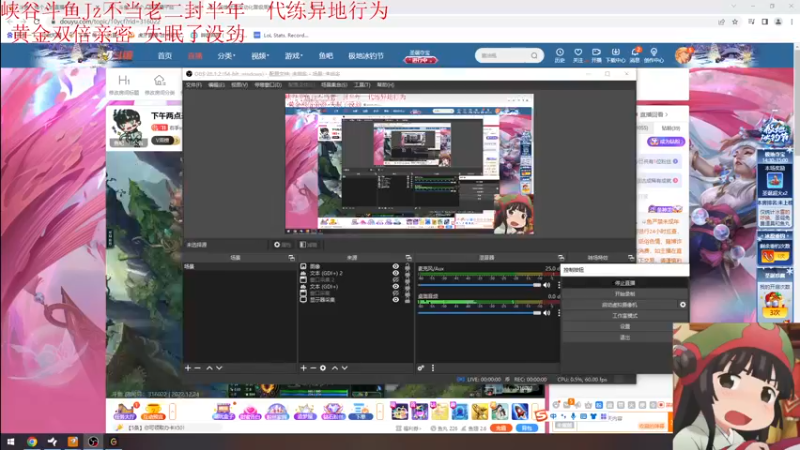
Task: Open Douyu watch history icon
Action: point(560,55)
